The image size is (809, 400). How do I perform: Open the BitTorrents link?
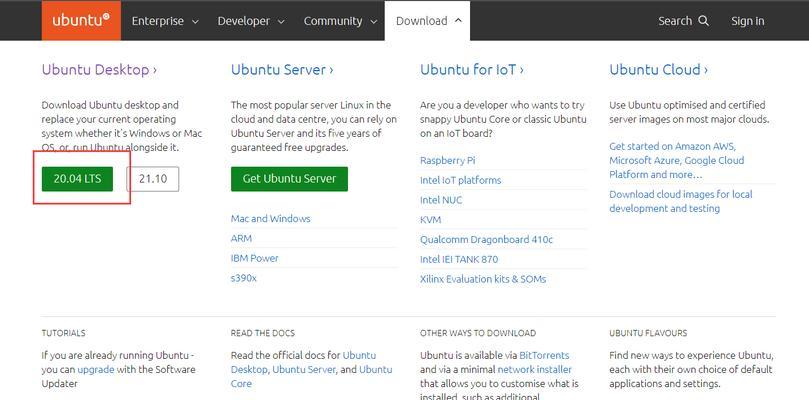point(544,356)
